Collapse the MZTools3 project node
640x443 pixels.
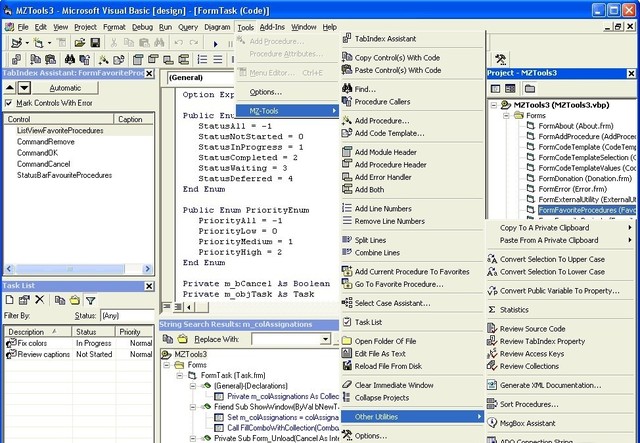click(493, 105)
